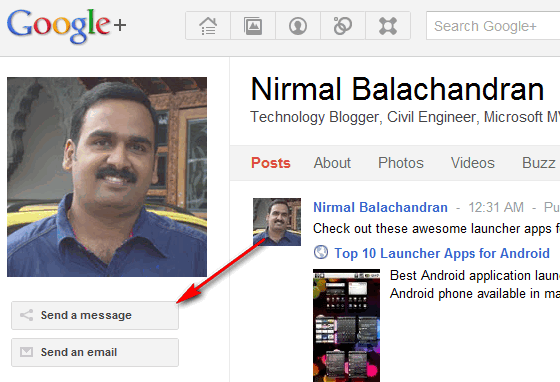
Task: Open the Videos tab
Action: (472, 163)
